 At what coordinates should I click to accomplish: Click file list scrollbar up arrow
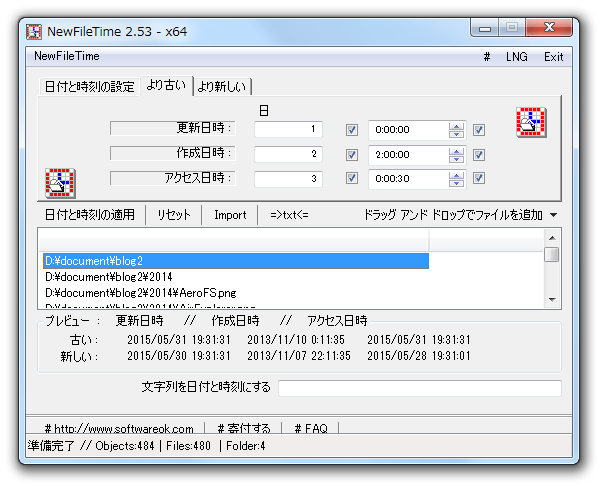point(552,238)
